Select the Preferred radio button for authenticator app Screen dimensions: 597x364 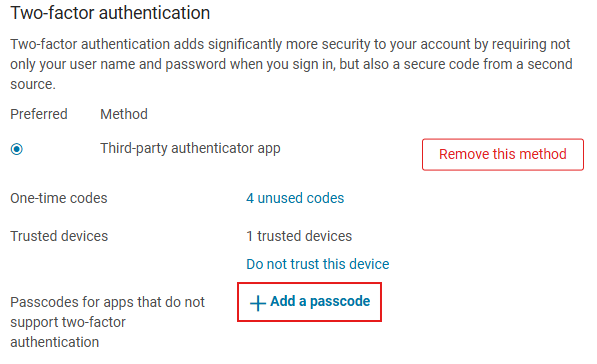click(x=17, y=149)
